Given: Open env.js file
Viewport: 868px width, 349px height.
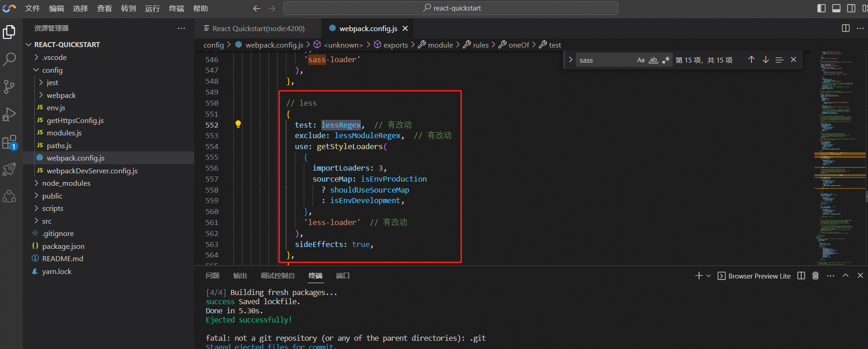Looking at the screenshot, I should click(56, 107).
